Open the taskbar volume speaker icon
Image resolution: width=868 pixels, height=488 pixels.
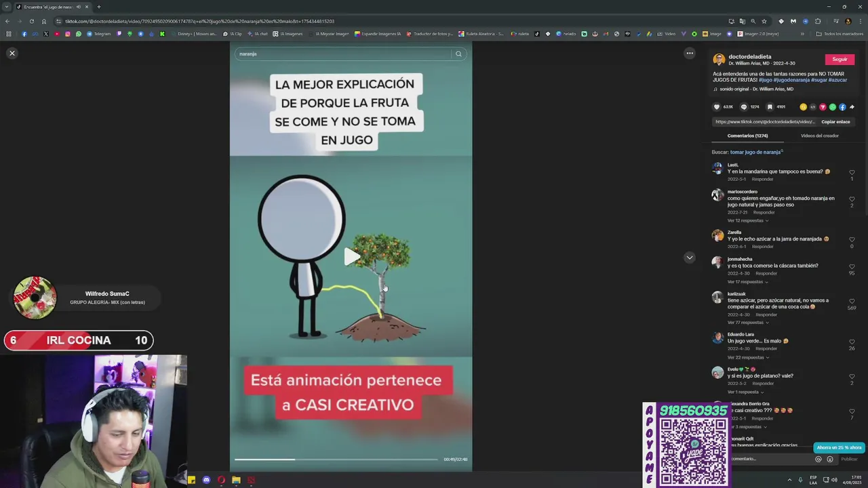[834, 480]
